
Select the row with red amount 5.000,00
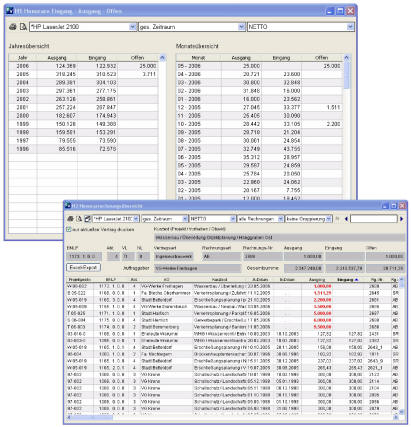tap(232, 313)
